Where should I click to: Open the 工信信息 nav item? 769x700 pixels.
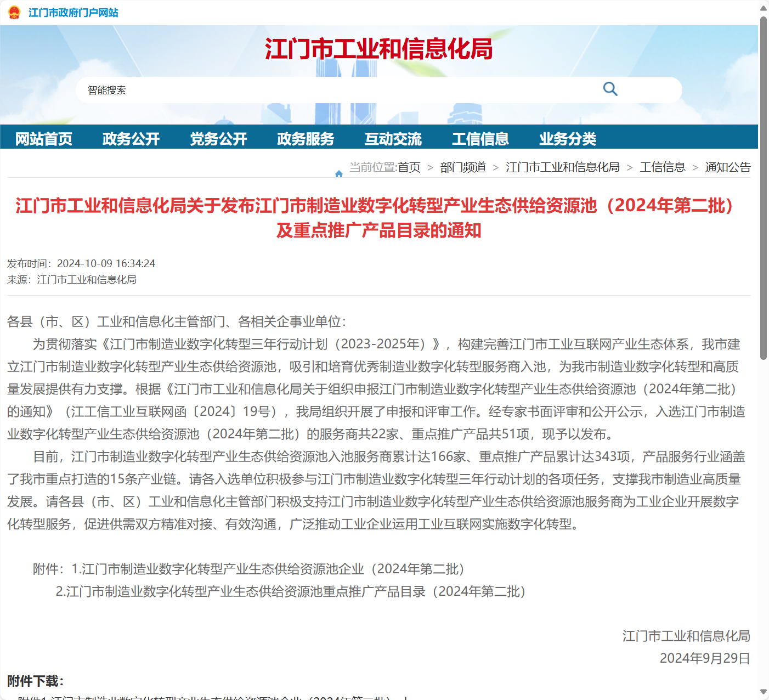click(480, 139)
